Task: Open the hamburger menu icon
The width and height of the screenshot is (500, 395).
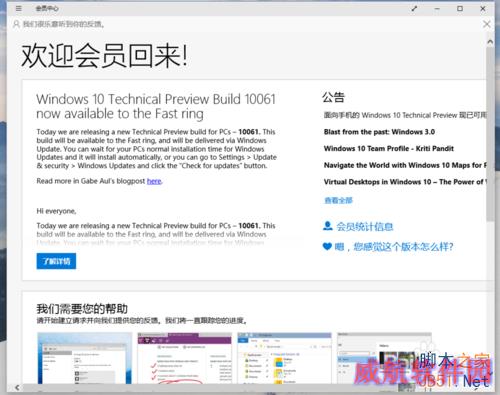Action: coord(19,8)
